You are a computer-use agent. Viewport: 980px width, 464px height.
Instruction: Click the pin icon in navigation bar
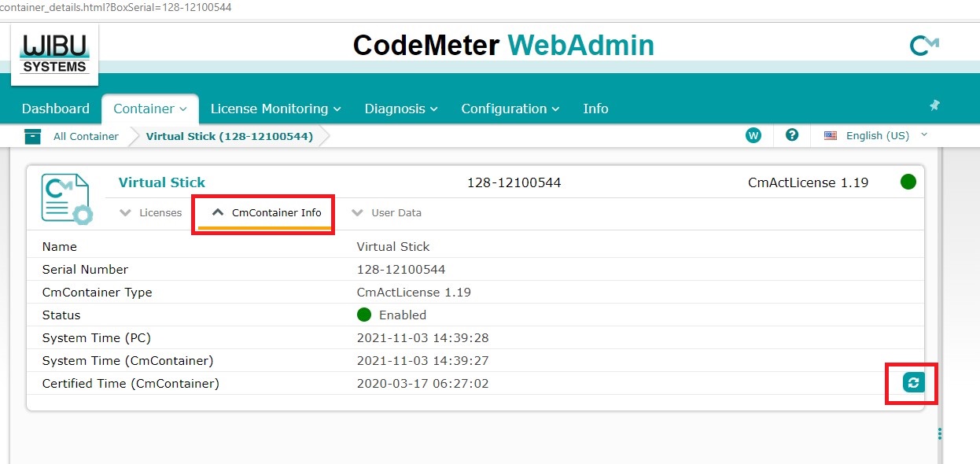pyautogui.click(x=934, y=105)
